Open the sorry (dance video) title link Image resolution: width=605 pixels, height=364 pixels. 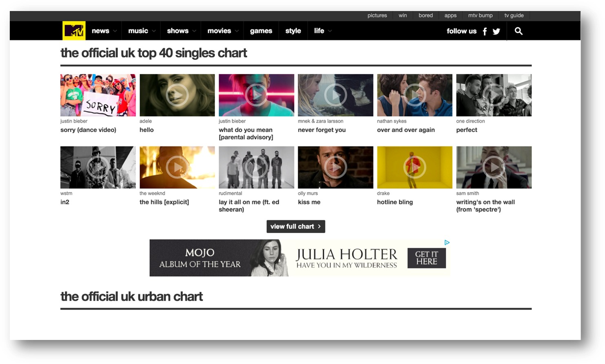tap(88, 130)
